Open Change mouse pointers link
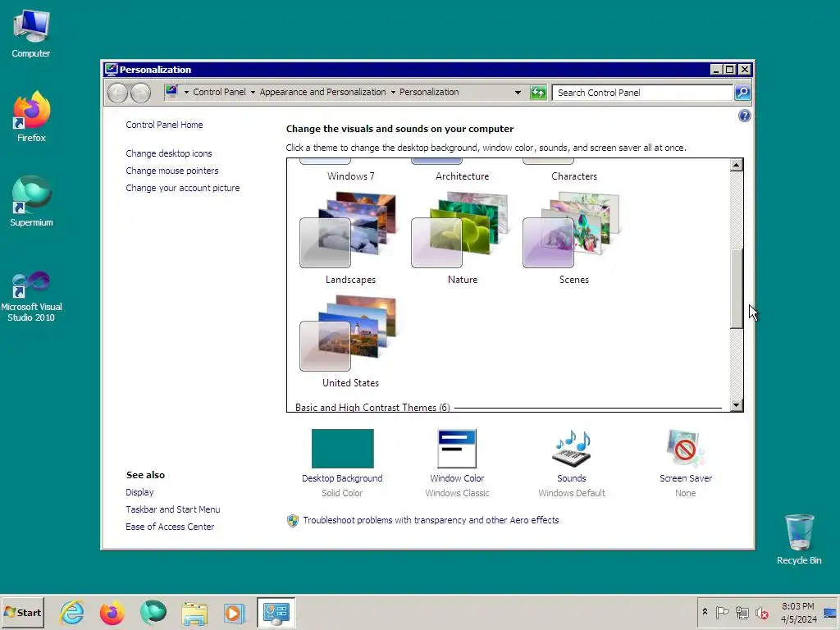 (172, 171)
